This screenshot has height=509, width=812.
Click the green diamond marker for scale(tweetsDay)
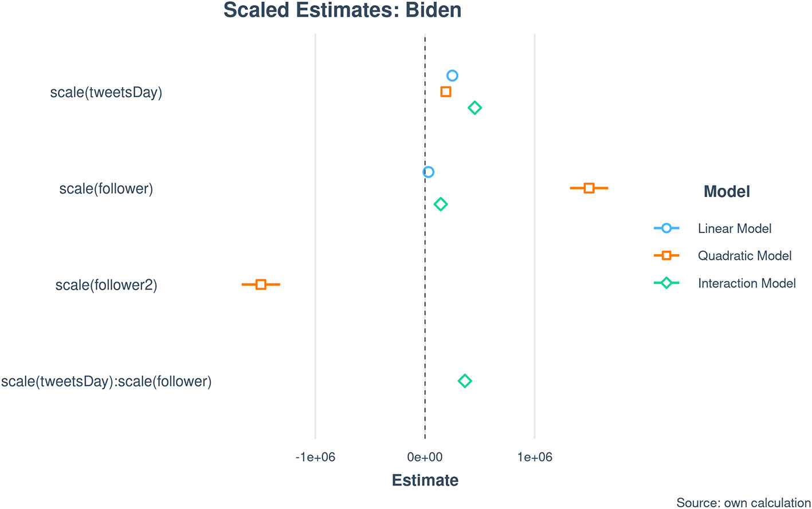474,108
